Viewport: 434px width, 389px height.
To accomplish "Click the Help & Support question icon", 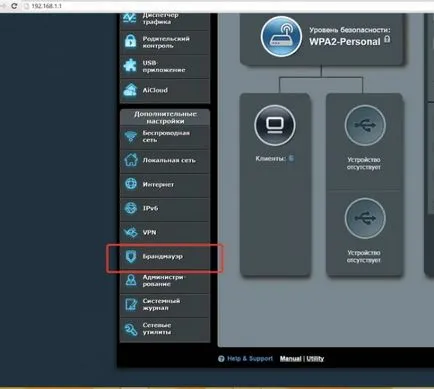I will [221, 359].
